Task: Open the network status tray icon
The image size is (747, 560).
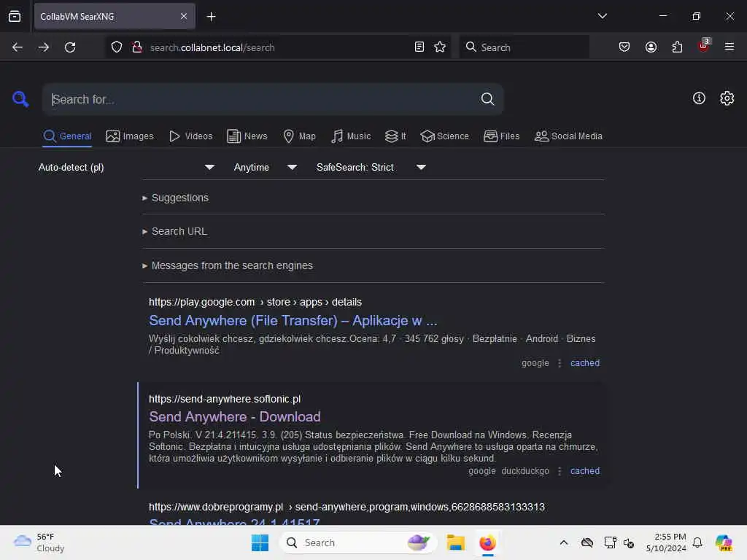Action: (610, 542)
